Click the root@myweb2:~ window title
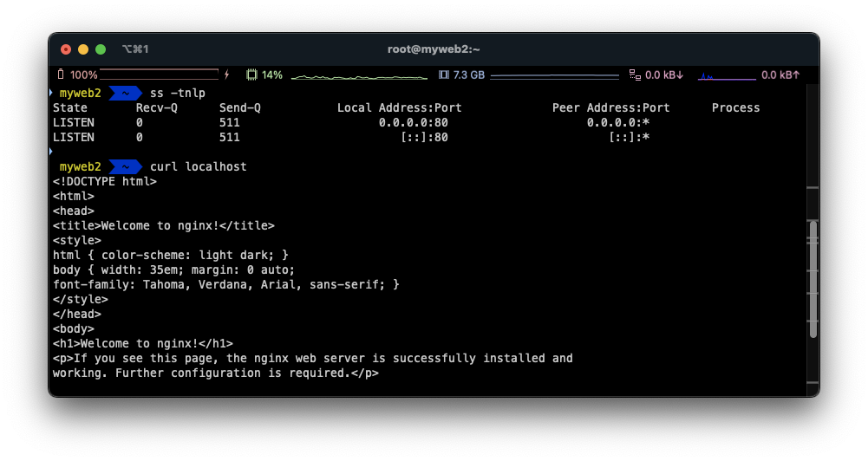The image size is (868, 461). click(434, 49)
